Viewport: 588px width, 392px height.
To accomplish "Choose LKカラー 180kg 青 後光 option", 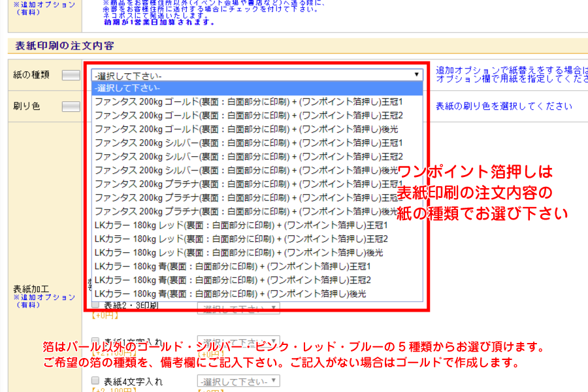I will pyautogui.click(x=257, y=294).
